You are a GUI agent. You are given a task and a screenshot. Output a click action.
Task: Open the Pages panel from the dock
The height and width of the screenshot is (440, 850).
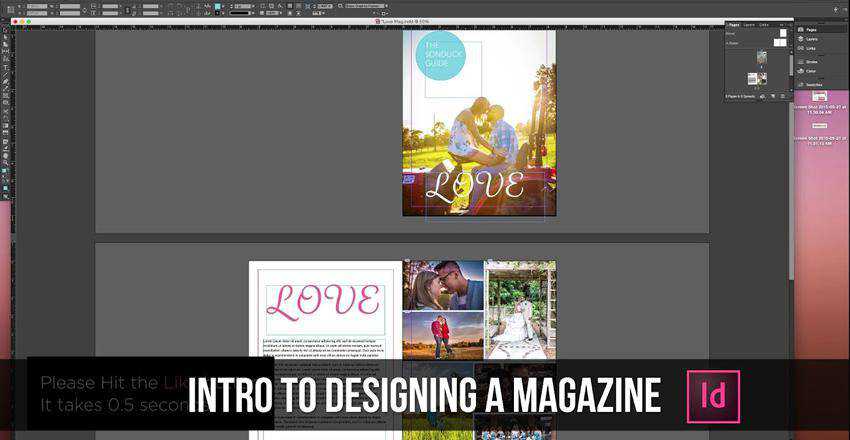pyautogui.click(x=811, y=30)
